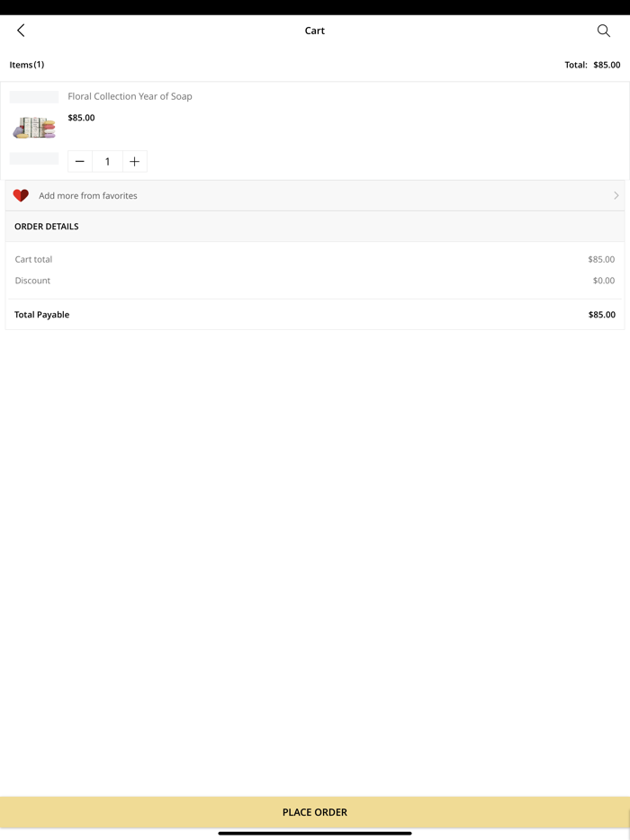
Task: Select the Cart total row
Action: coord(314,259)
